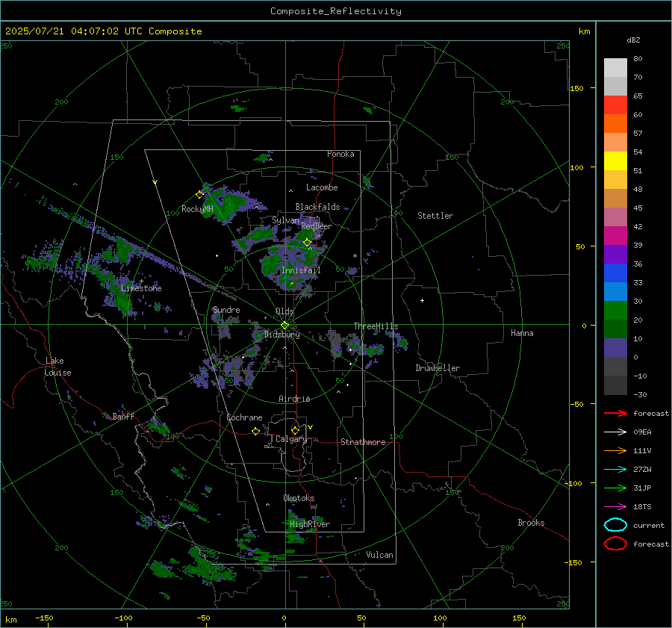Viewport: 672px width, 628px height.
Task: Click the Drumheller city label
Action: 438,368
